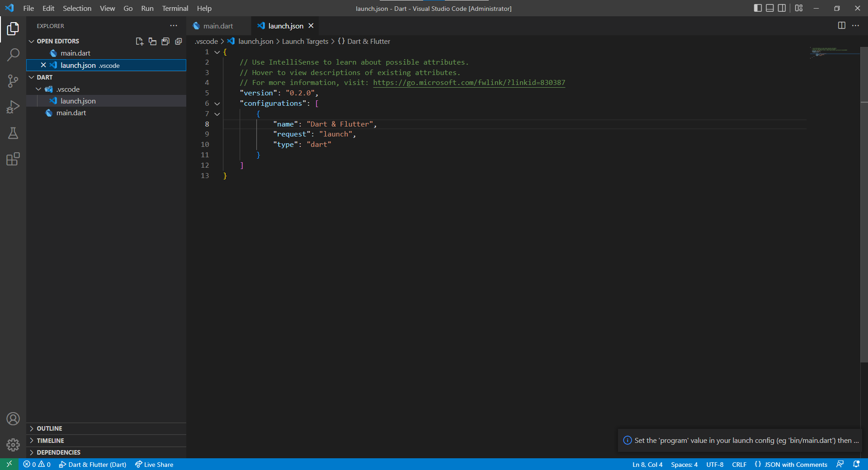Open the Testing beaker icon
The width and height of the screenshot is (868, 470).
click(13, 133)
